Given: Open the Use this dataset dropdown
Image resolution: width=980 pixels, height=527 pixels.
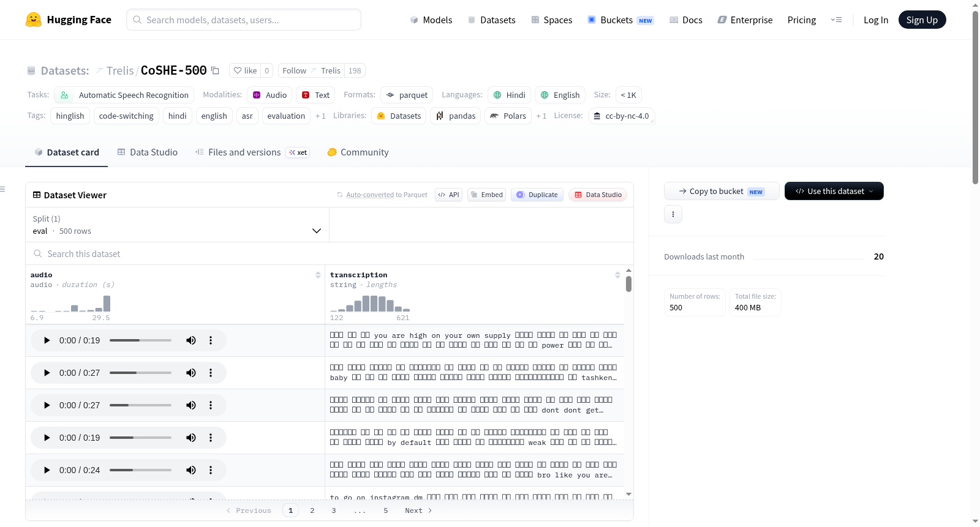Looking at the screenshot, I should [834, 191].
